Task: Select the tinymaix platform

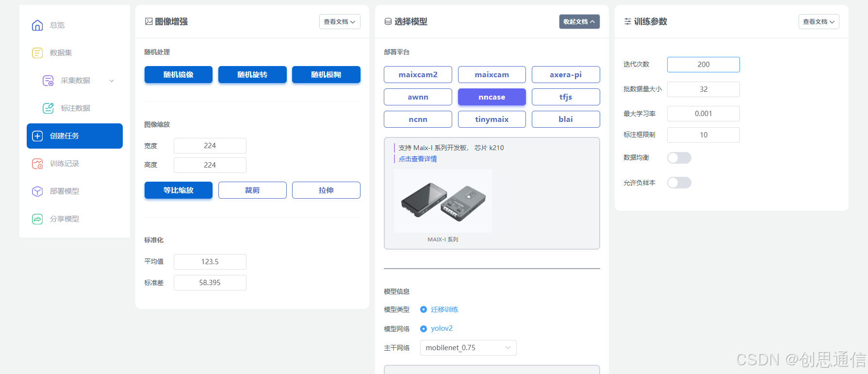Action: coord(492,119)
